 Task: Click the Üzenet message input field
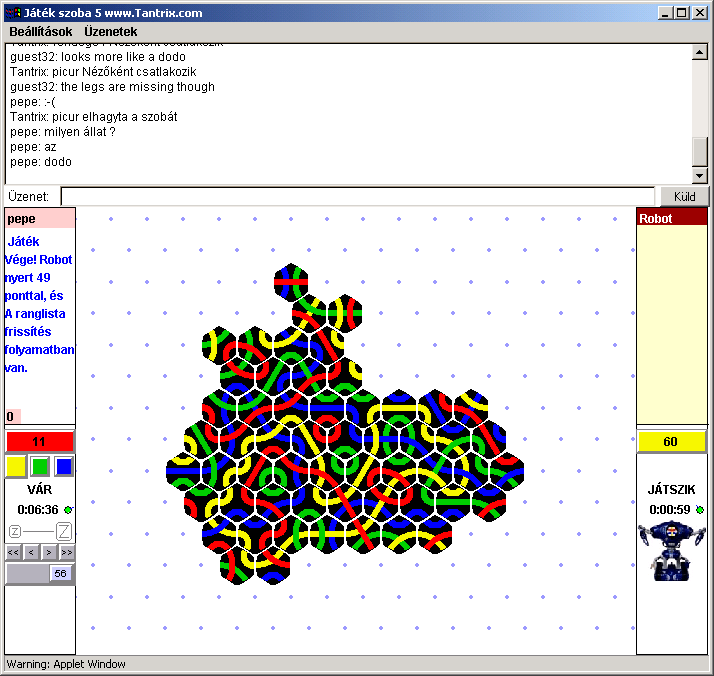click(x=357, y=196)
